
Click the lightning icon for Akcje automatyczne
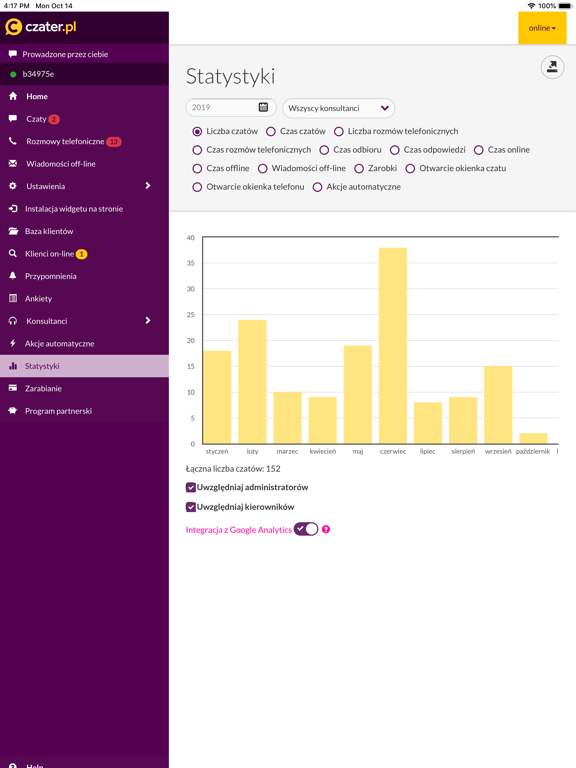point(13,343)
